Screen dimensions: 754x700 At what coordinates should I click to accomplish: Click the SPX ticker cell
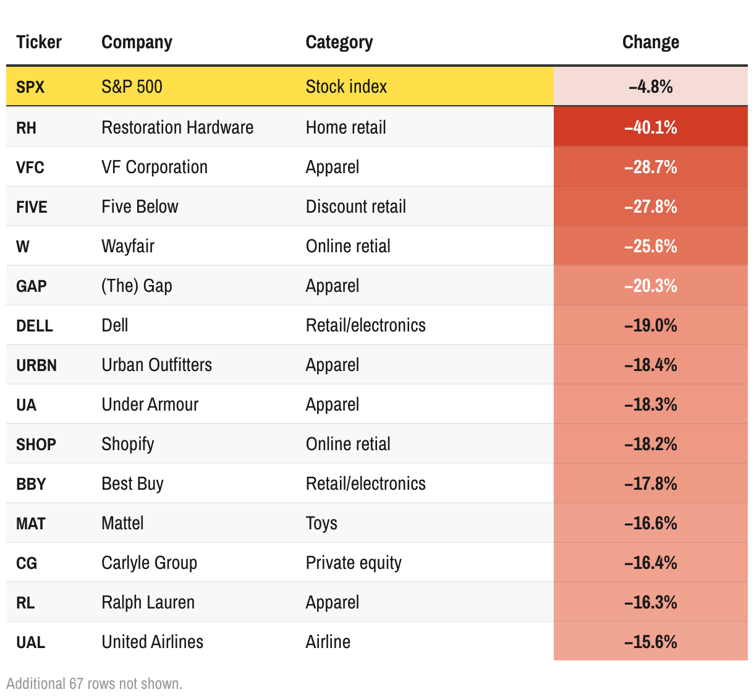[x=30, y=87]
